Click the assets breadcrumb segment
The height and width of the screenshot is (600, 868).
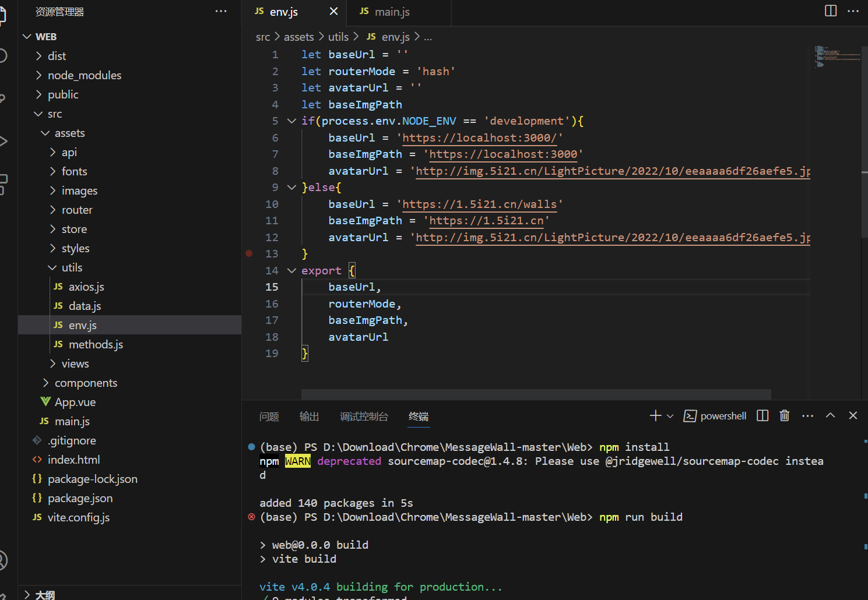pos(298,37)
